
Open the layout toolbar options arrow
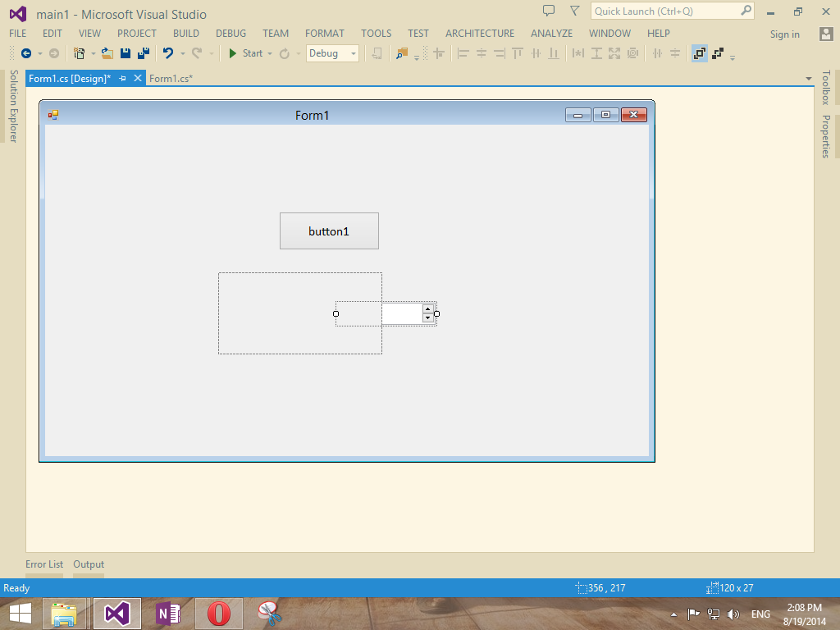click(x=733, y=57)
